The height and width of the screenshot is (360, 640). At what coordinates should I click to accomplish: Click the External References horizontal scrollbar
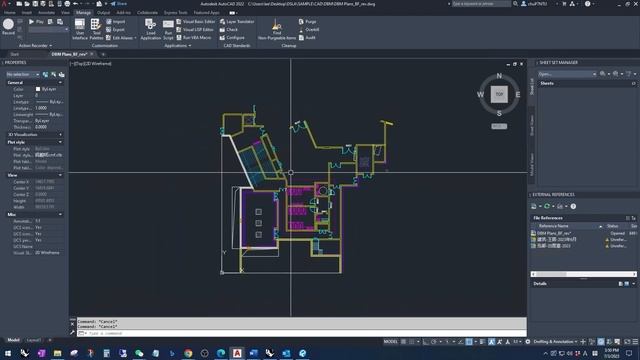(584, 274)
